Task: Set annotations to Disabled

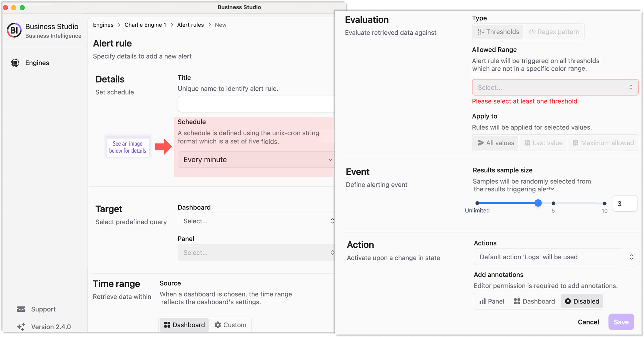Action: pyautogui.click(x=582, y=301)
